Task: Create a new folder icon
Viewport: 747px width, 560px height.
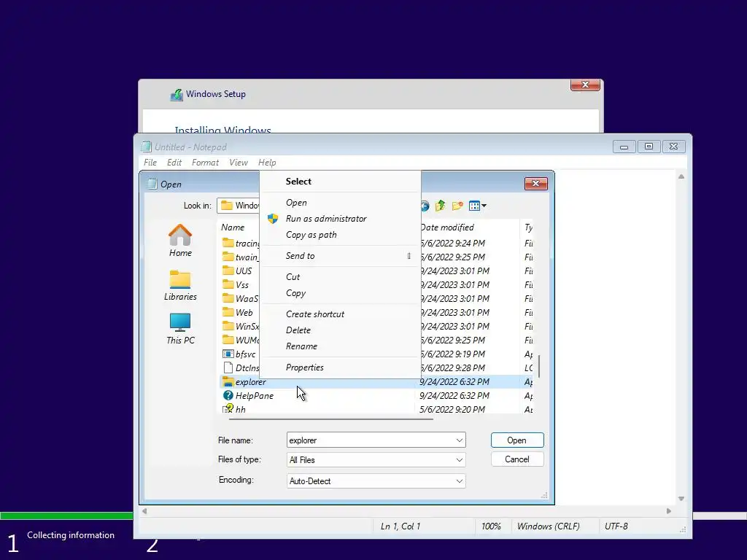Action: (x=457, y=206)
